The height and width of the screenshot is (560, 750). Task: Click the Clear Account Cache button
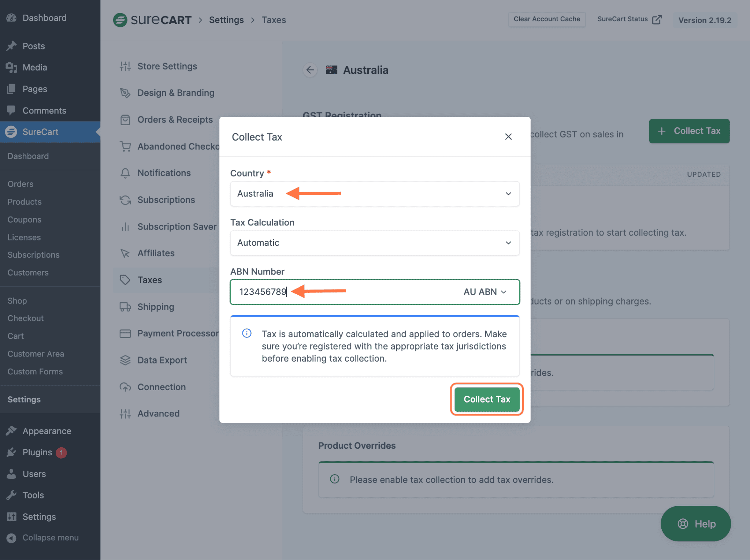pyautogui.click(x=547, y=19)
